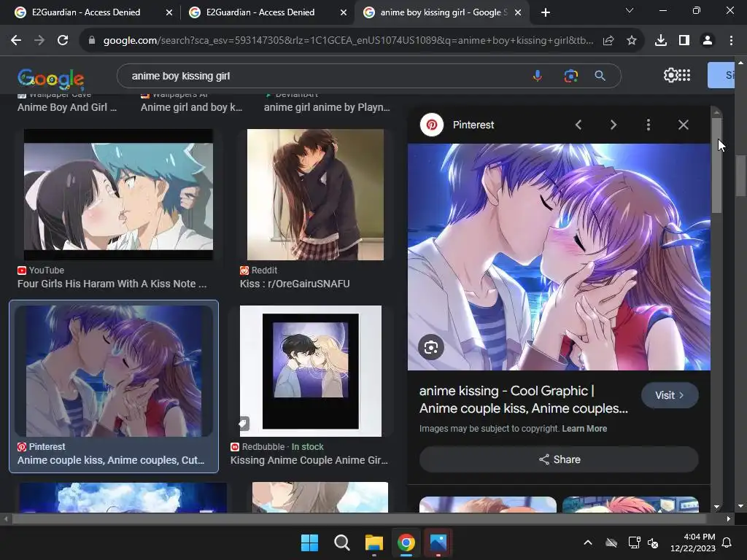Open File Explorer from the taskbar
The height and width of the screenshot is (560, 747).
coord(374,542)
